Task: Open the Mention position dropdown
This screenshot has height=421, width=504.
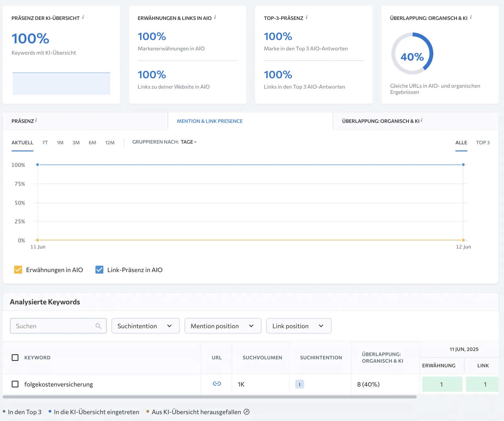Action: click(x=223, y=326)
